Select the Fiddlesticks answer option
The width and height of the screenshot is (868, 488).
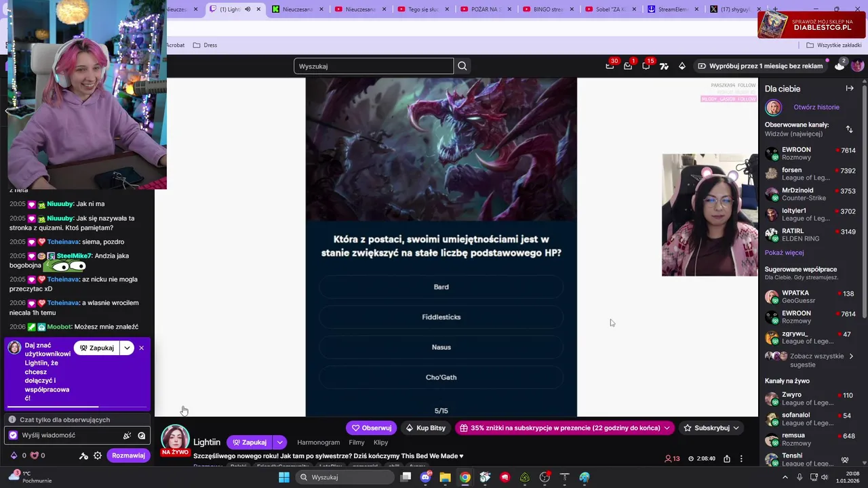coord(441,317)
